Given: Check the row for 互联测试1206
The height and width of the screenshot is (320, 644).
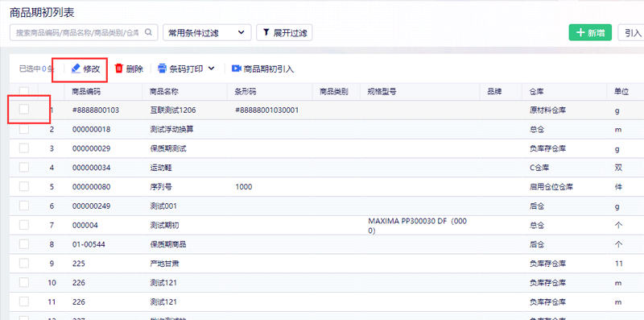Looking at the screenshot, I should tap(24, 110).
